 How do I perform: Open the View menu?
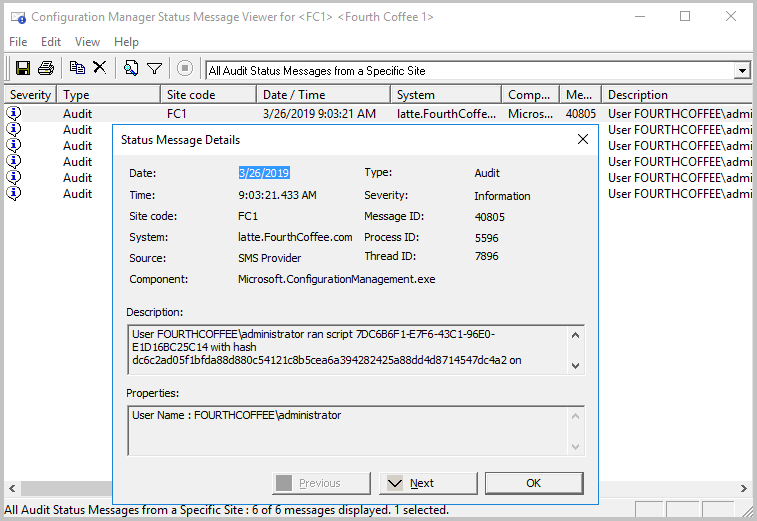tap(87, 42)
